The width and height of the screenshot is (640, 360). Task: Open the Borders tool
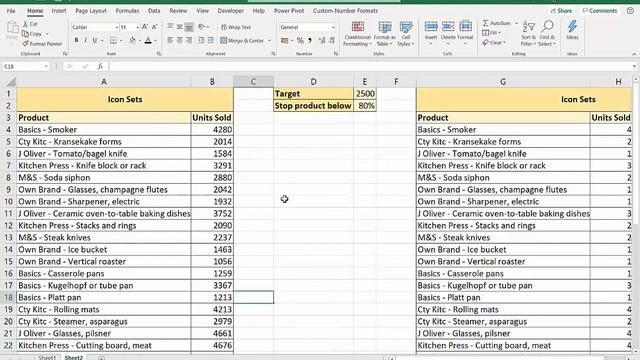[x=113, y=40]
